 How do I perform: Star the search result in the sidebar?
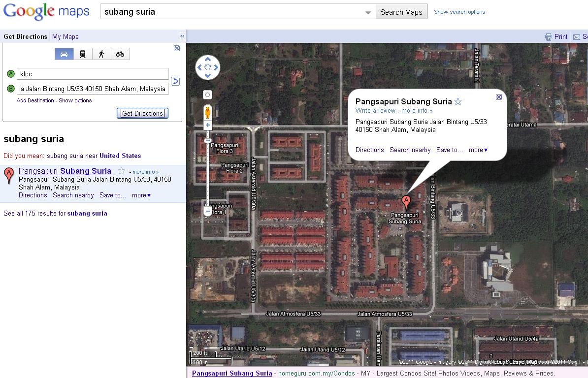coord(121,171)
